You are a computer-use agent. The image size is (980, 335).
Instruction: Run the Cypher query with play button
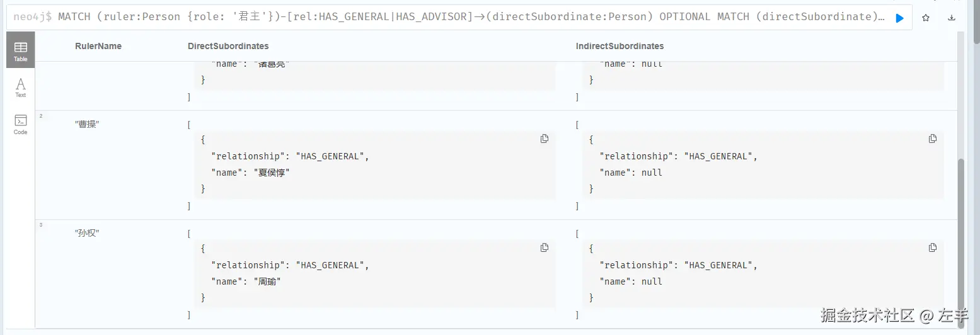click(899, 18)
